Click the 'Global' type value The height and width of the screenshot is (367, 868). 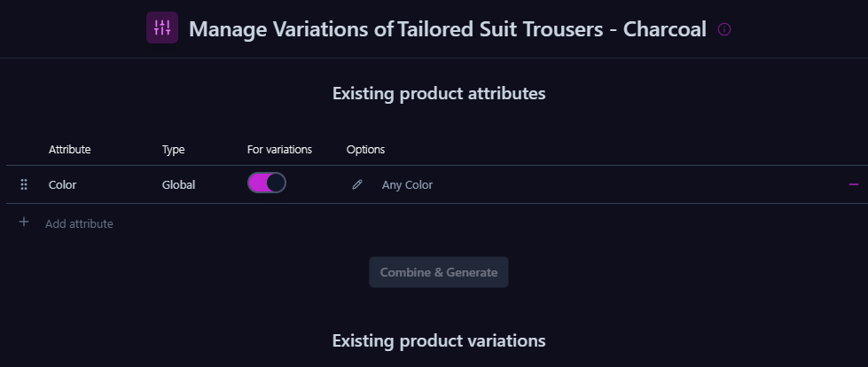click(178, 184)
